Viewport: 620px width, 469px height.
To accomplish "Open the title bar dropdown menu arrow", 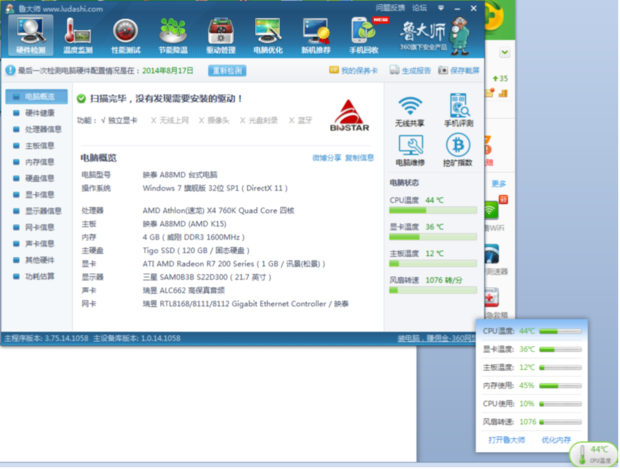I will [x=441, y=8].
